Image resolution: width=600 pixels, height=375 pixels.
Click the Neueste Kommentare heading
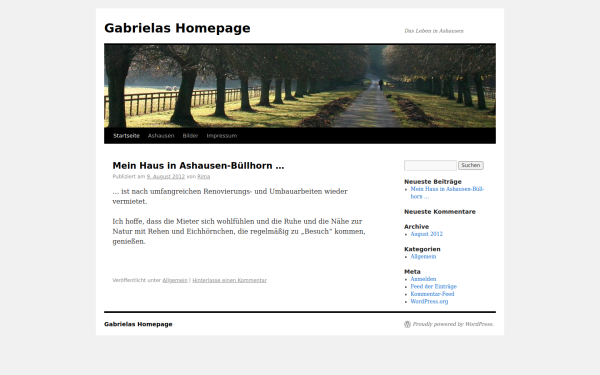point(440,212)
